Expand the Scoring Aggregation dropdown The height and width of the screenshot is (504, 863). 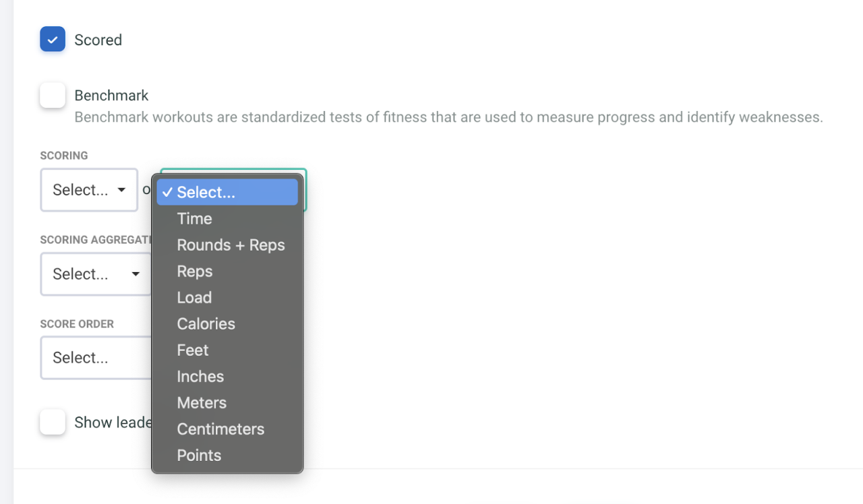pyautogui.click(x=96, y=274)
